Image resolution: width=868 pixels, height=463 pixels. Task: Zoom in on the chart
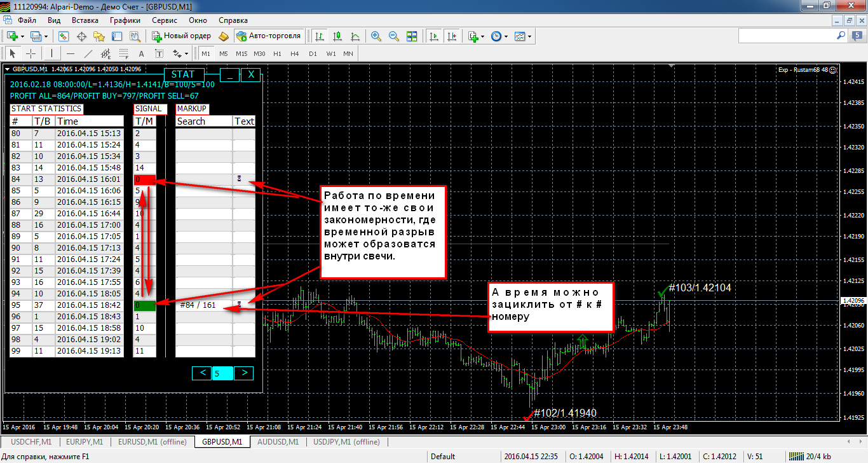pyautogui.click(x=376, y=36)
